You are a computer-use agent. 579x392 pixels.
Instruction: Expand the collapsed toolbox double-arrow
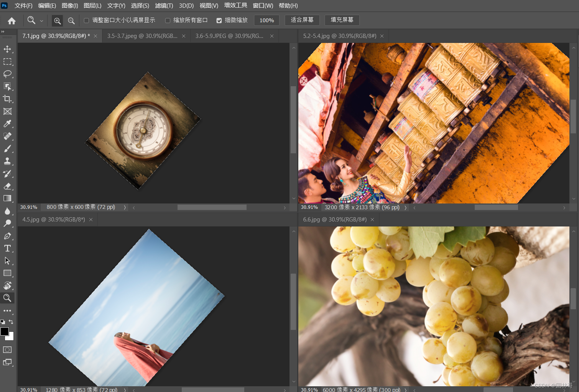click(x=3, y=32)
